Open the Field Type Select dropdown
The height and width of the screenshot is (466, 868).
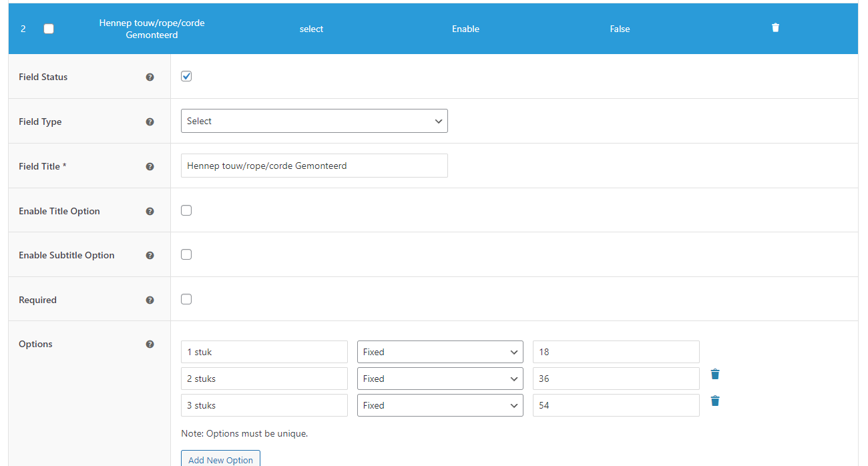point(314,121)
